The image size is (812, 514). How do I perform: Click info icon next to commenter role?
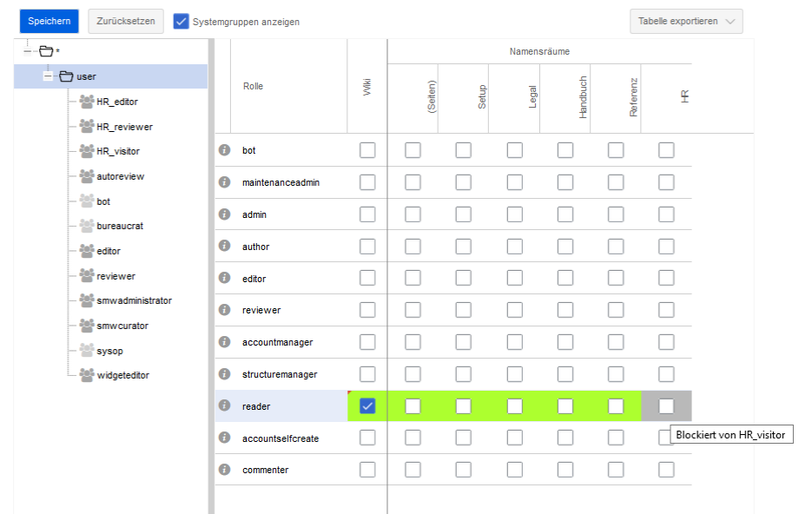[x=224, y=470]
